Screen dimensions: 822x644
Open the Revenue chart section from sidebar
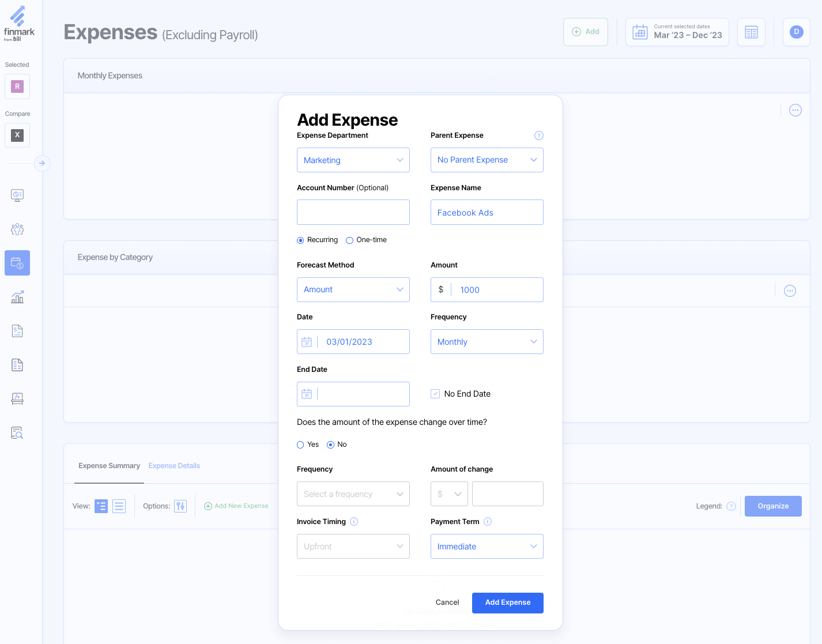click(x=17, y=296)
